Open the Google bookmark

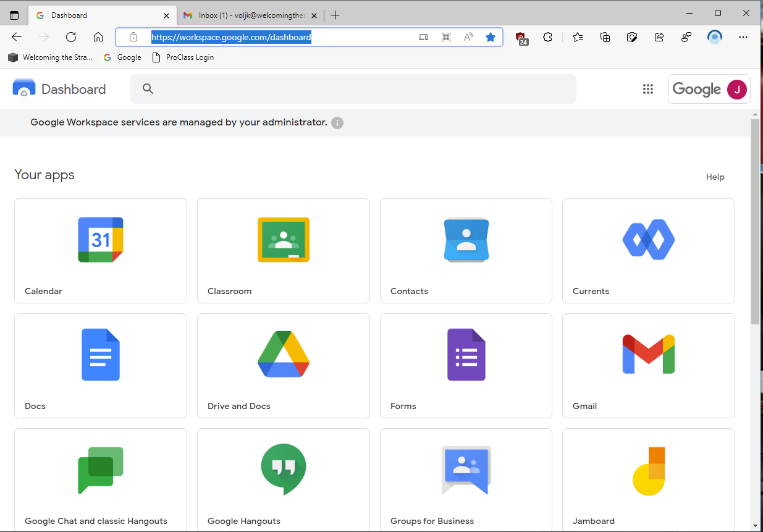(x=122, y=57)
